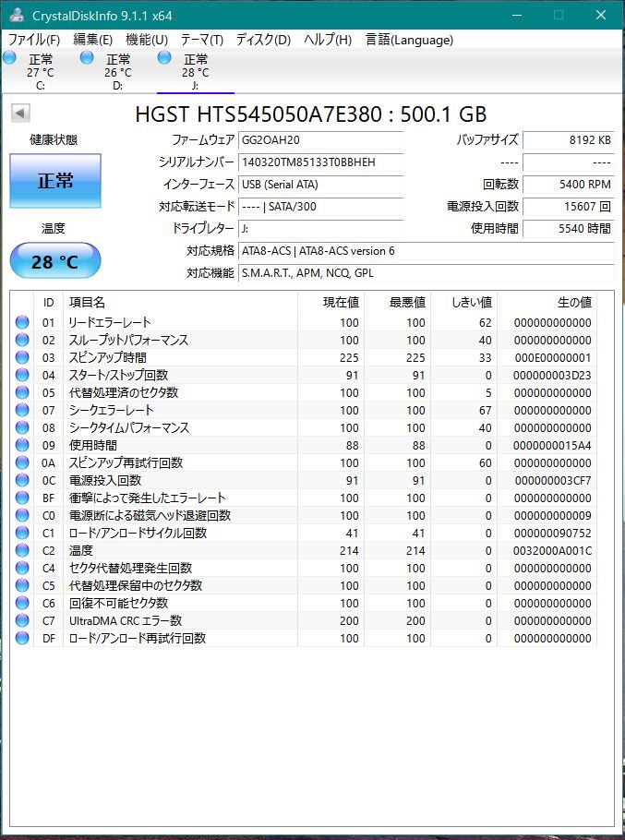The width and height of the screenshot is (625, 840).
Task: Click raw value 000000090752
Action: (x=553, y=533)
